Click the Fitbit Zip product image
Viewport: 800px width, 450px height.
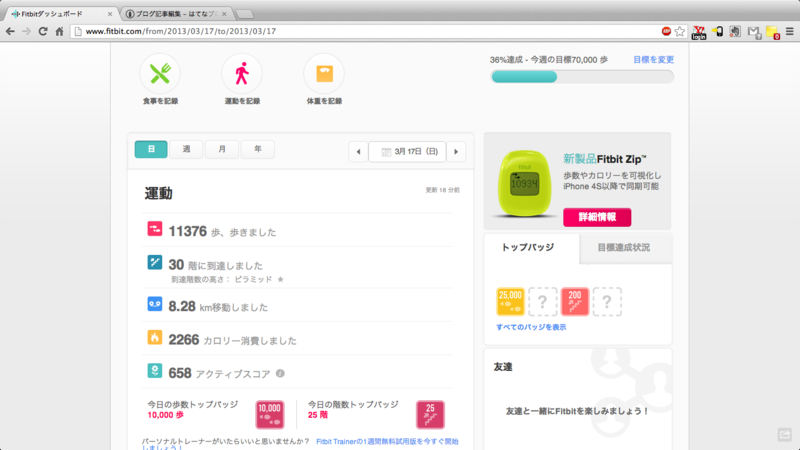tap(524, 183)
